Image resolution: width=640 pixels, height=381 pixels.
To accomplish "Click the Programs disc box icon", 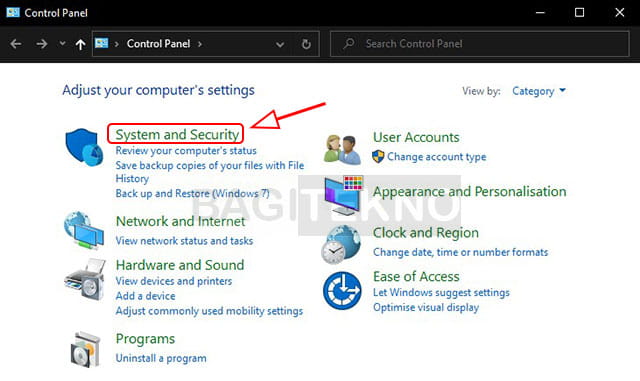I will pos(85,350).
